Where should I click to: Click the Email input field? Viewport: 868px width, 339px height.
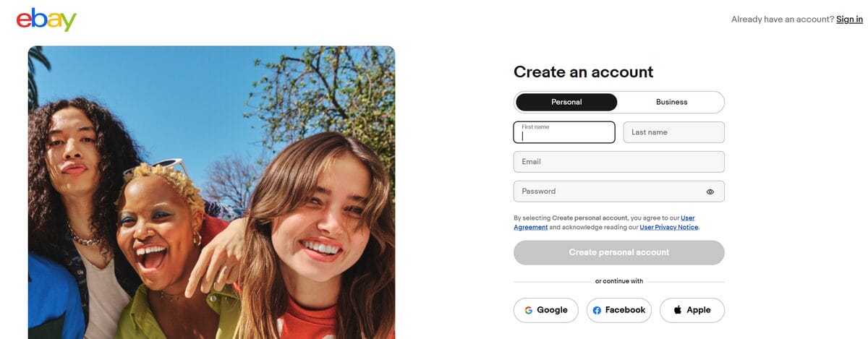(618, 162)
